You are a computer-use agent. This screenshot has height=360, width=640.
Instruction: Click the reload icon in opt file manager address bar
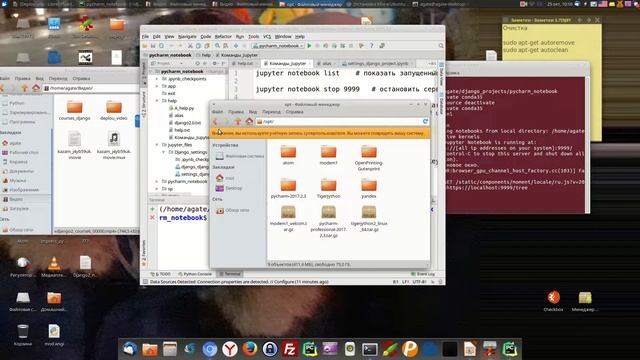pyautogui.click(x=425, y=121)
